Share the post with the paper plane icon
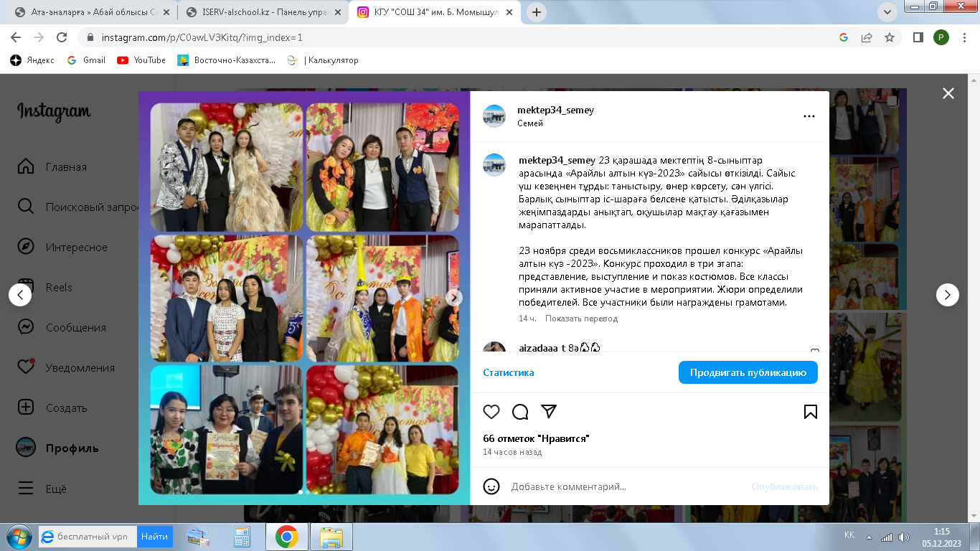 click(x=549, y=412)
